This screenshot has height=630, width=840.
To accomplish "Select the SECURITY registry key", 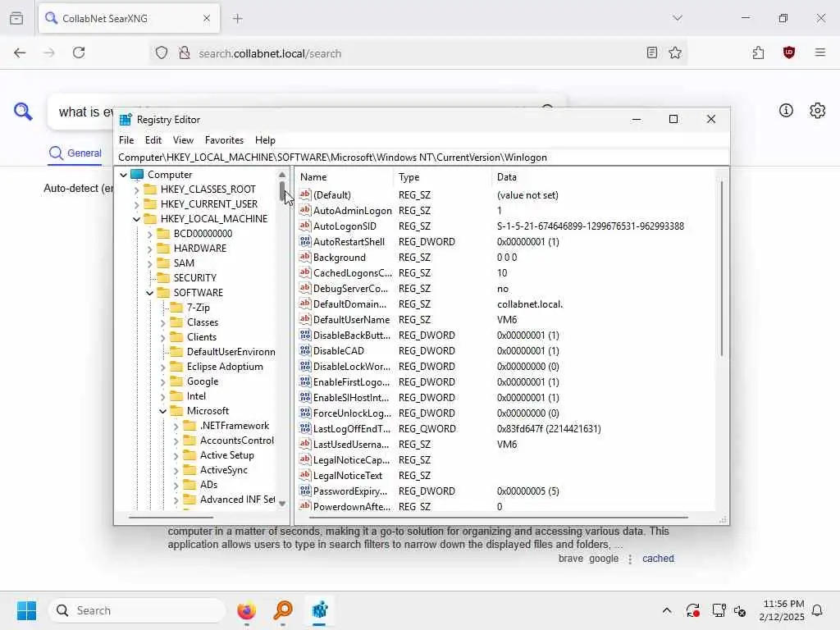I will 194,278.
